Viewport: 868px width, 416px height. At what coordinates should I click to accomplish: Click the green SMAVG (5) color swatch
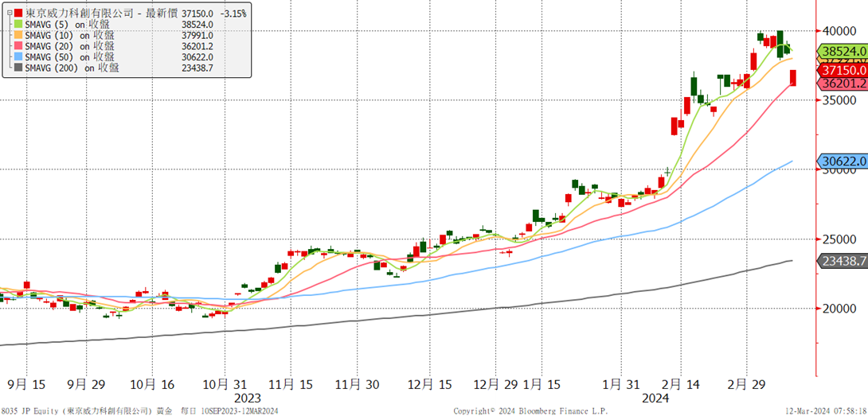pyautogui.click(x=19, y=24)
